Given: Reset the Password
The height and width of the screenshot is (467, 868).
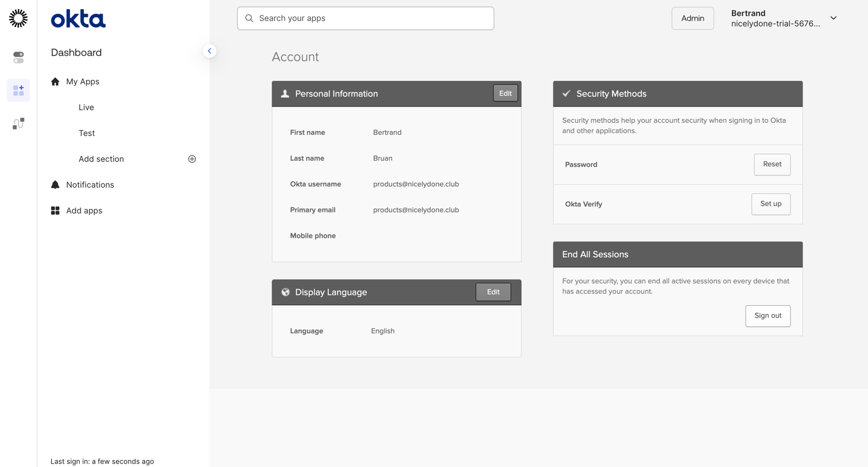Looking at the screenshot, I should (x=772, y=165).
